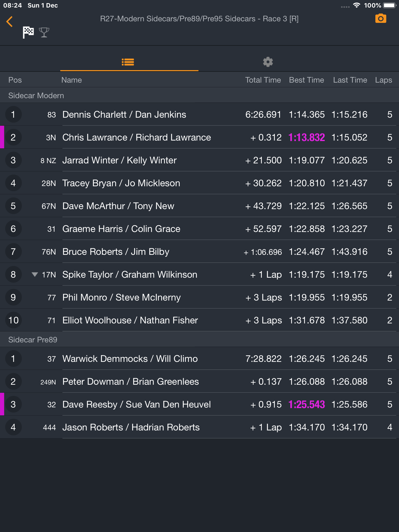Tap the Best Time column header
399x532 pixels.
pos(307,80)
